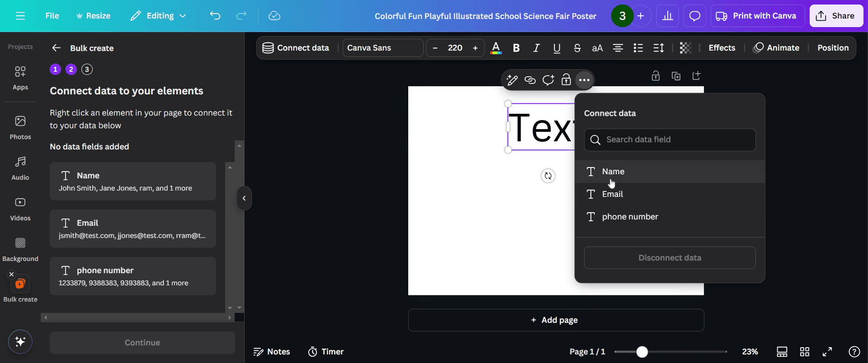The height and width of the screenshot is (363, 868).
Task: Click the Search data field input
Action: [x=670, y=140]
